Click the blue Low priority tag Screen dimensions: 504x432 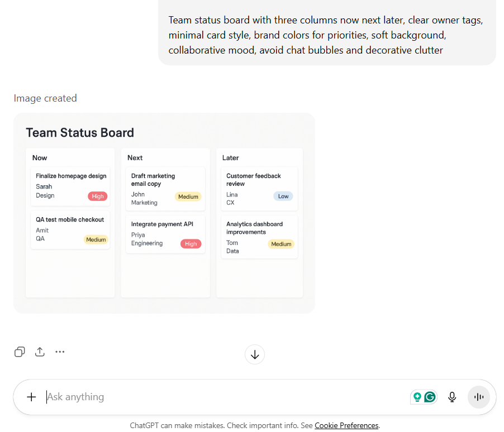[x=283, y=196]
